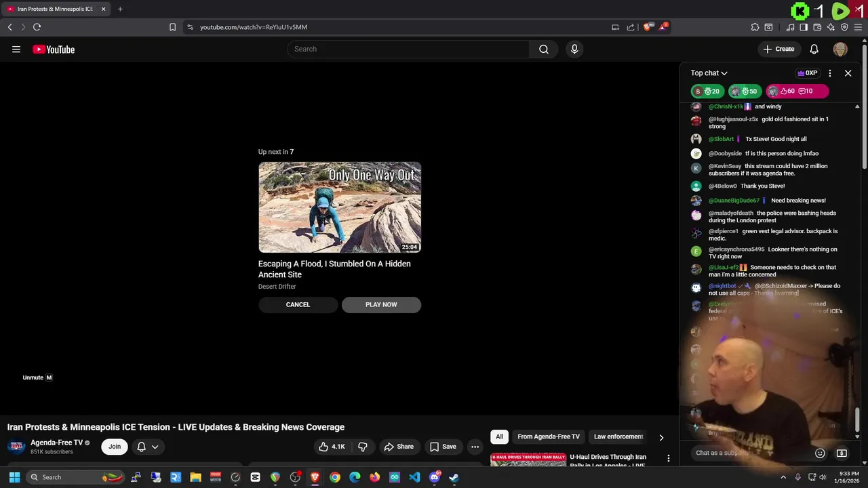Join the Agenda-Free TV channel

(115, 447)
